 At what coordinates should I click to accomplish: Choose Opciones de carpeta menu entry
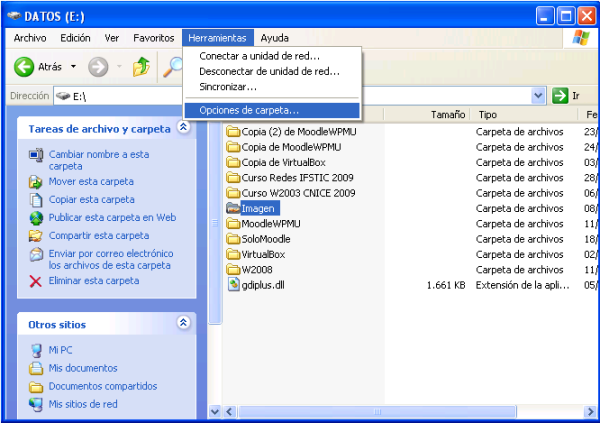coord(249,110)
